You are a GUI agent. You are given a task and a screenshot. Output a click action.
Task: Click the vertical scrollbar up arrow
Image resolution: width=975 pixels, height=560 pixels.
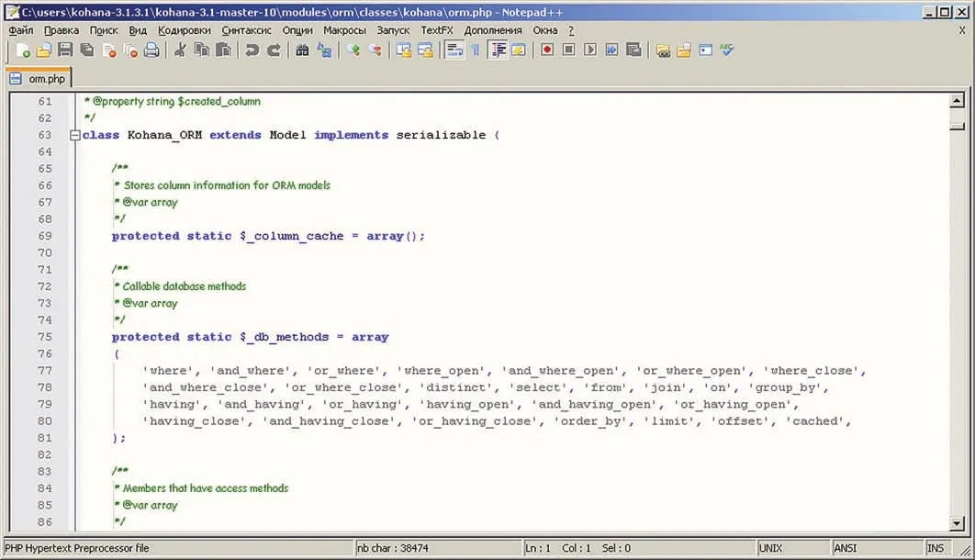click(958, 100)
